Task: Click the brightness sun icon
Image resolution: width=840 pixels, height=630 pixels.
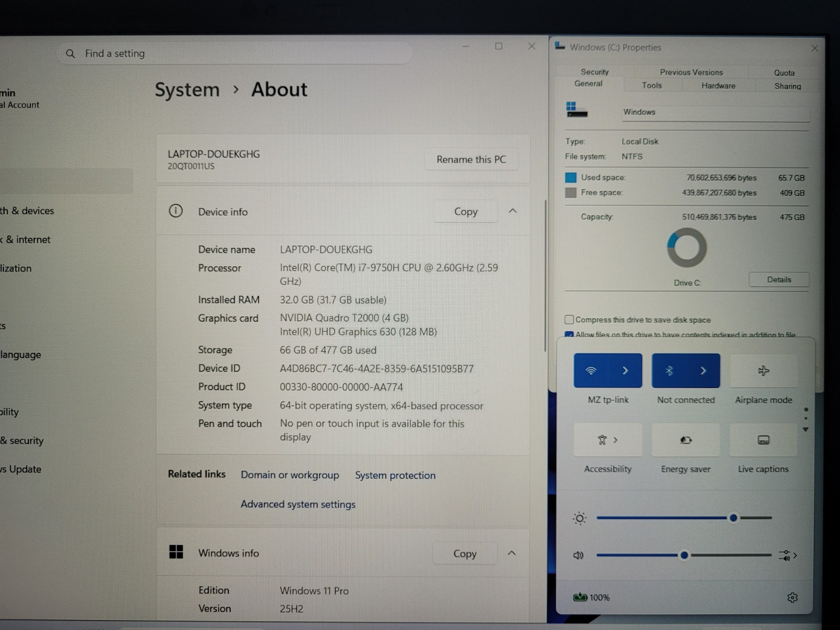Action: [x=580, y=518]
